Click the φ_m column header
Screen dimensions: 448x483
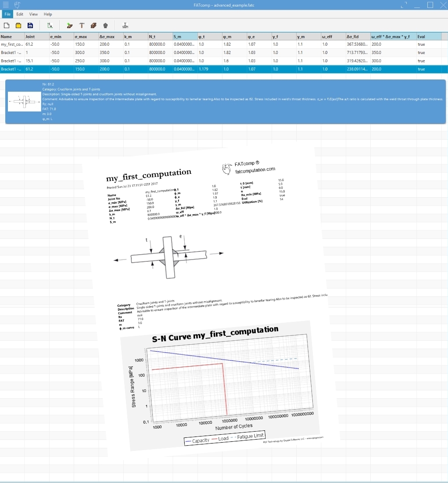pos(234,36)
